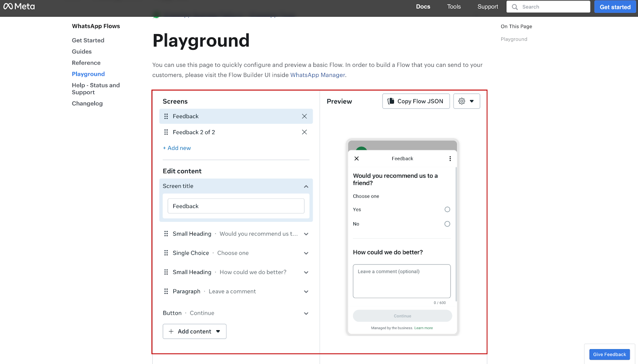This screenshot has width=638, height=364.
Task: Click drag handle of first Small Heading row
Action: (166, 234)
